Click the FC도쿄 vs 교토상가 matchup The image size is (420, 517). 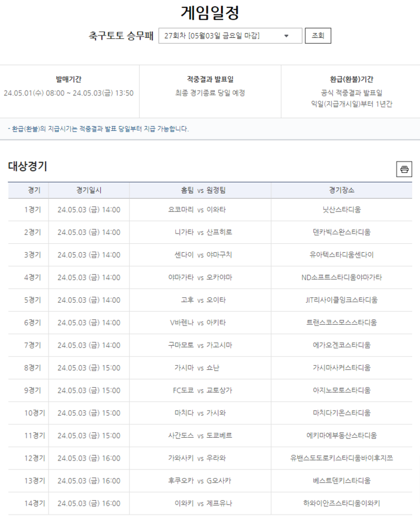coord(200,390)
